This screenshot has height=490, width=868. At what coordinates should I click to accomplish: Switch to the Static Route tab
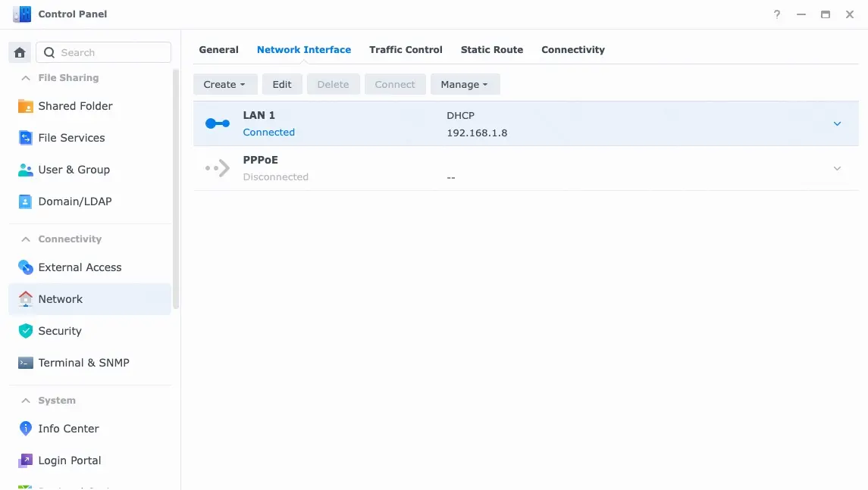(x=492, y=50)
